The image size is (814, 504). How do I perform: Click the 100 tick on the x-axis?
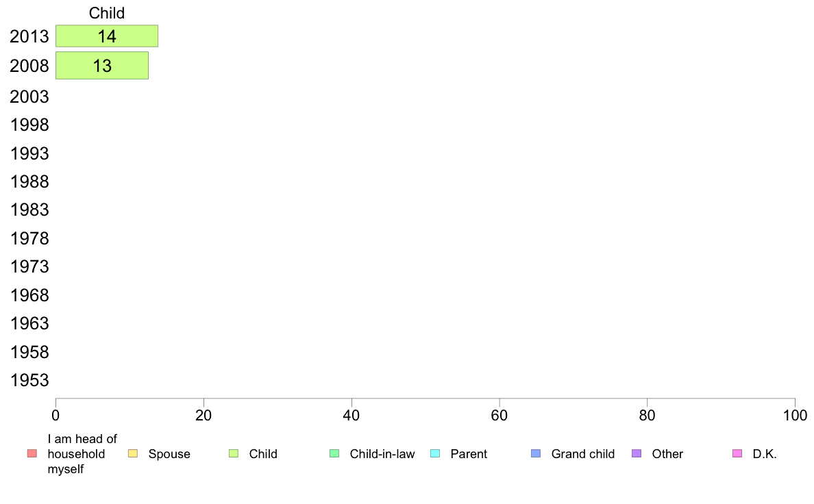coord(795,415)
